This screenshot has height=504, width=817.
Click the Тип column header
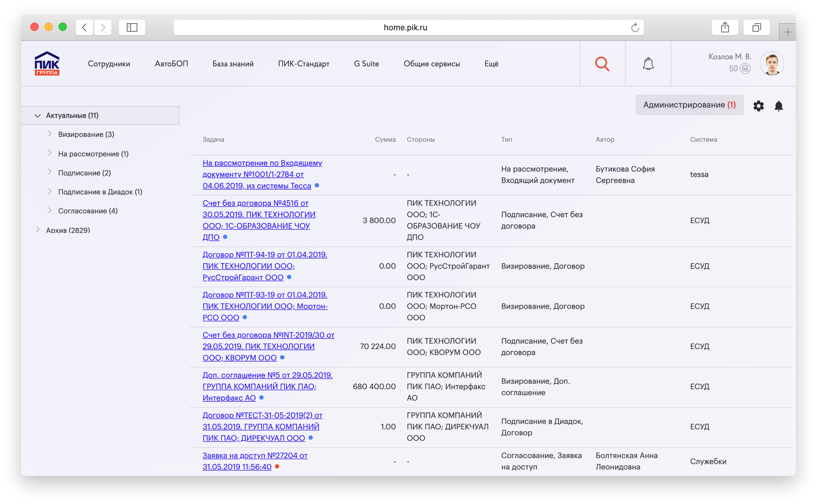[507, 139]
